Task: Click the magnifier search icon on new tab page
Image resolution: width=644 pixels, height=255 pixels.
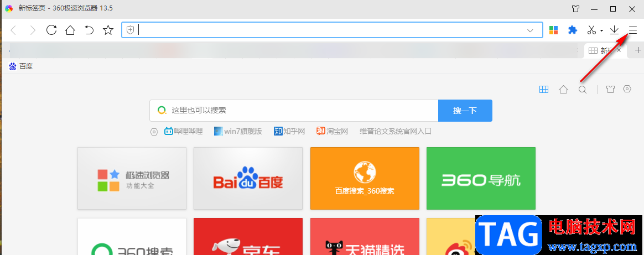Action: click(x=583, y=89)
